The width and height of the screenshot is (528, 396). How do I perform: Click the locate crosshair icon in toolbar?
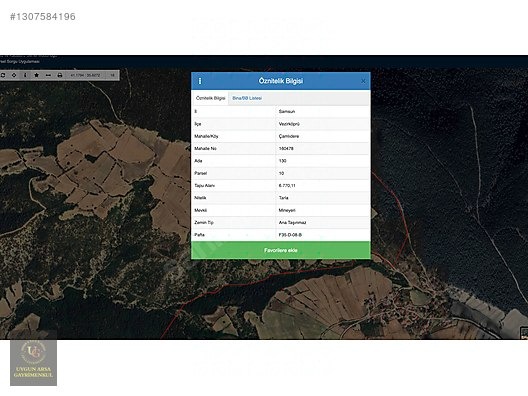(x=14, y=75)
